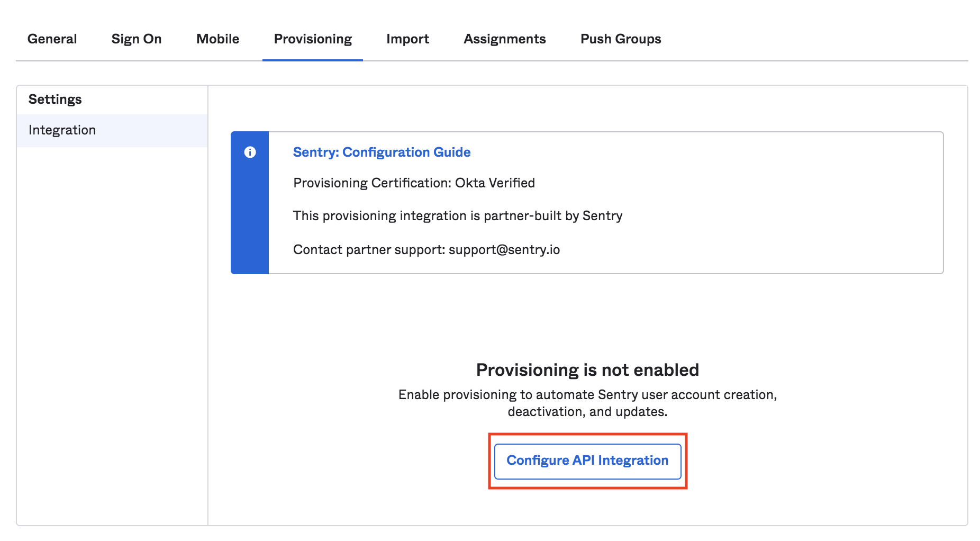
Task: View the Assignments tab
Action: (504, 39)
